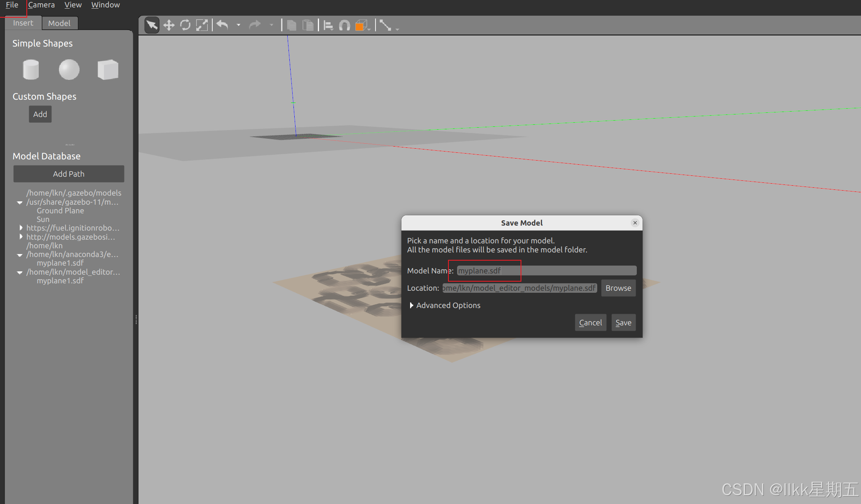Click the Save button in dialog
The width and height of the screenshot is (861, 504).
tap(623, 322)
